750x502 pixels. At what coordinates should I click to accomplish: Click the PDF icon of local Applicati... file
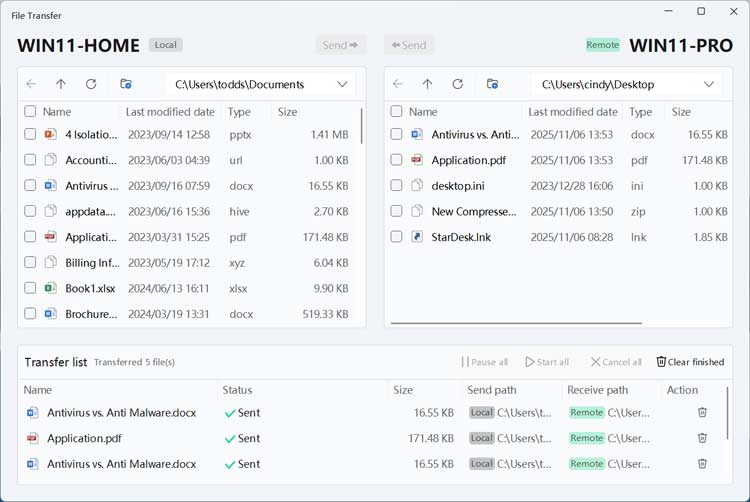(x=50, y=237)
